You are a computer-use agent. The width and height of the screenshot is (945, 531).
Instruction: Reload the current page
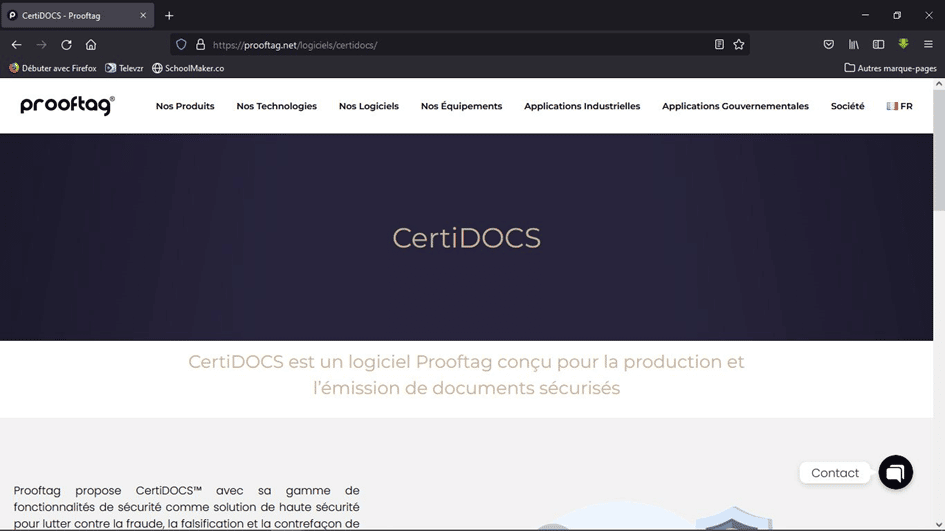coord(66,45)
